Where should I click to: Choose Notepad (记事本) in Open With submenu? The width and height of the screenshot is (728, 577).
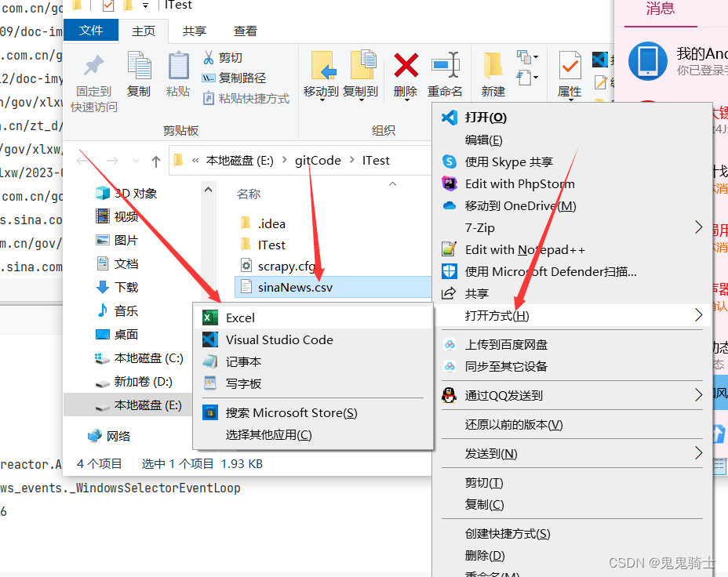(313, 361)
